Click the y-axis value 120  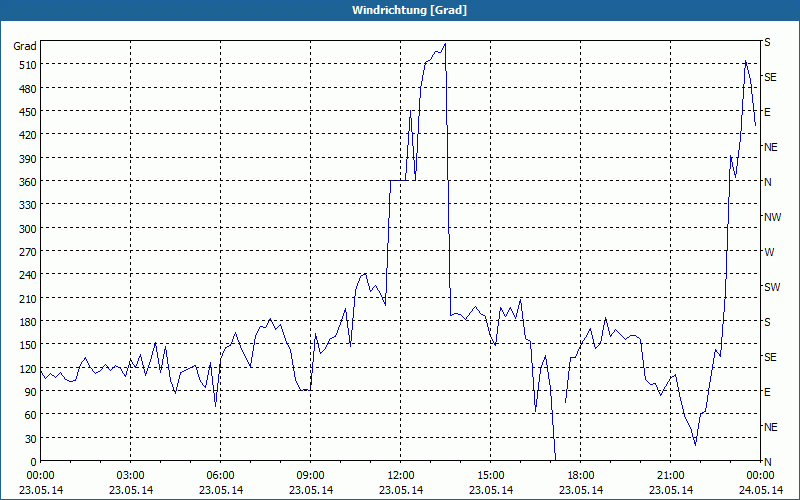[x=28, y=368]
